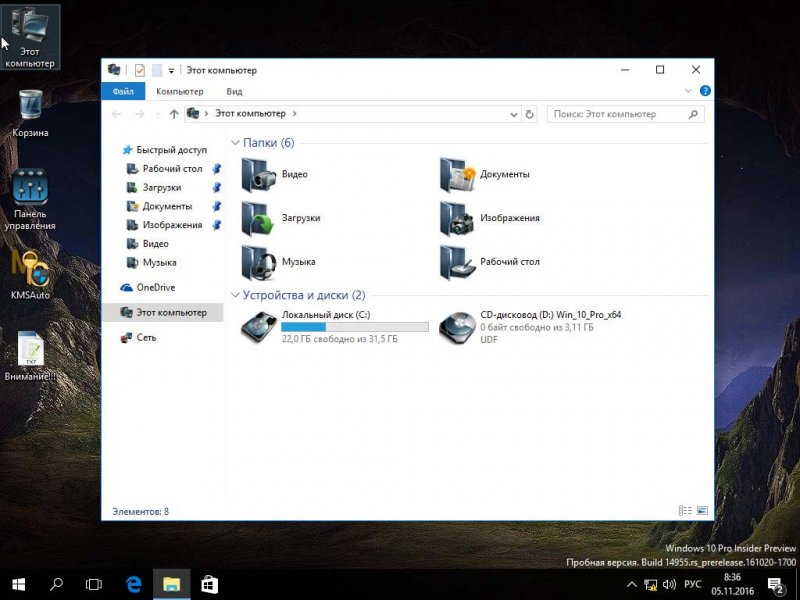Click the File Explorer taskbar button
This screenshot has width=800, height=600.
point(171,584)
